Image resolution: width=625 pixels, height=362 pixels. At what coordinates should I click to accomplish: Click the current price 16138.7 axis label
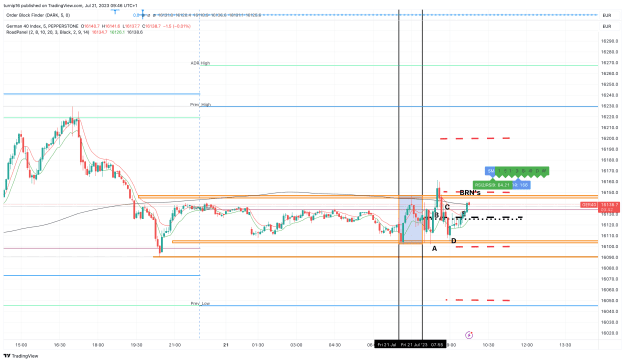(x=609, y=205)
